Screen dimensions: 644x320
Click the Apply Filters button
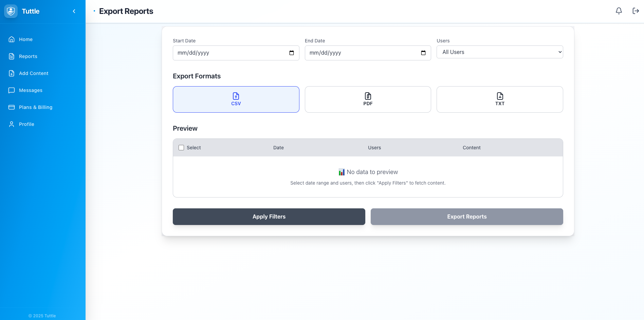[269, 217]
